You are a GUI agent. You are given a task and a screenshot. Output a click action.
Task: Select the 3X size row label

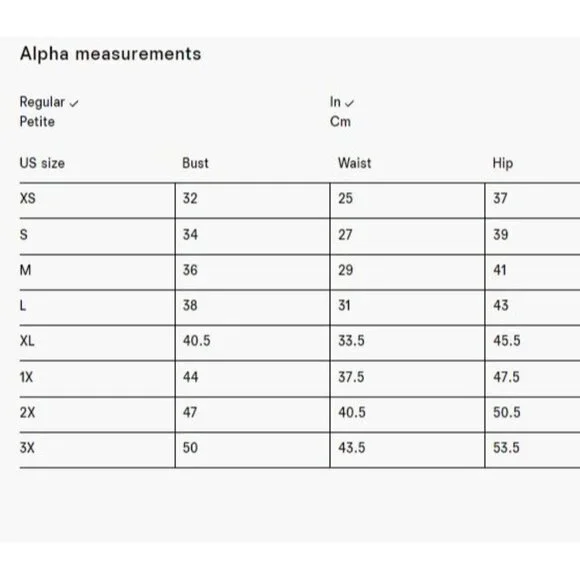[27, 448]
